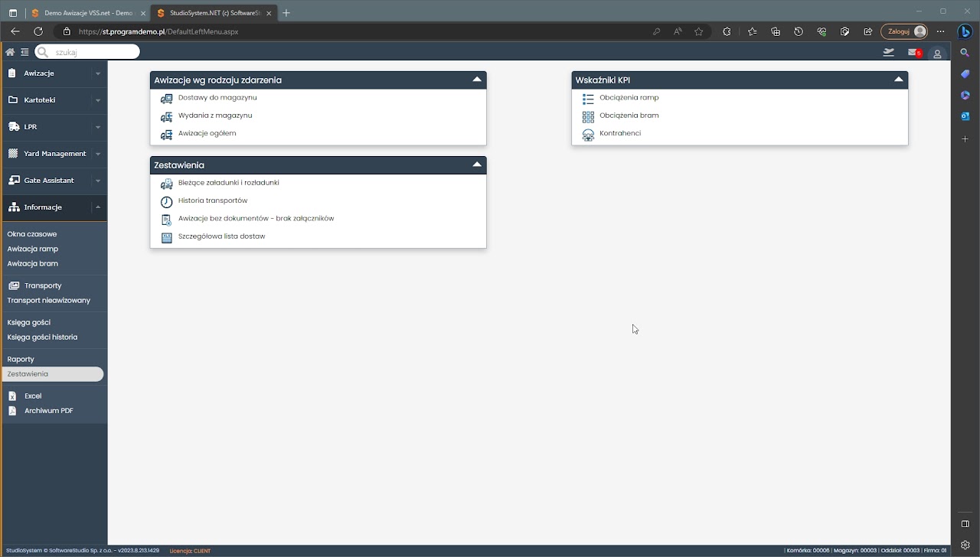This screenshot has width=980, height=557.
Task: Open the Excel export icon in sidebar
Action: tap(12, 396)
